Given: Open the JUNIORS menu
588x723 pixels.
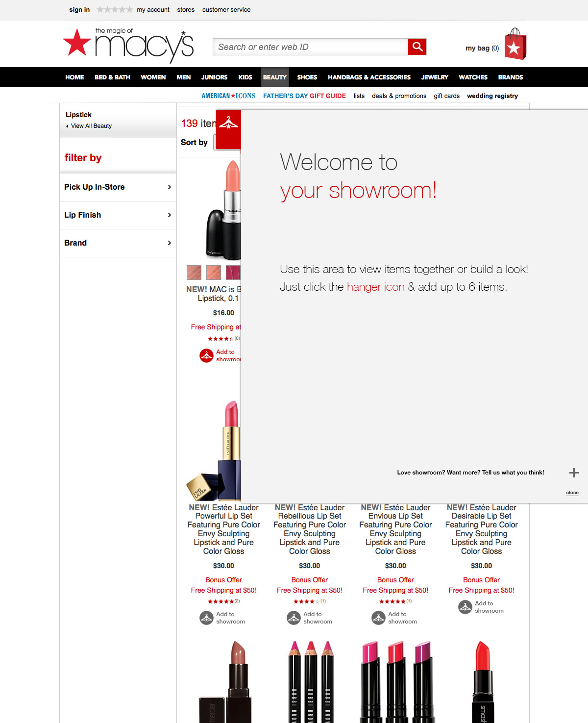Looking at the screenshot, I should [x=214, y=77].
